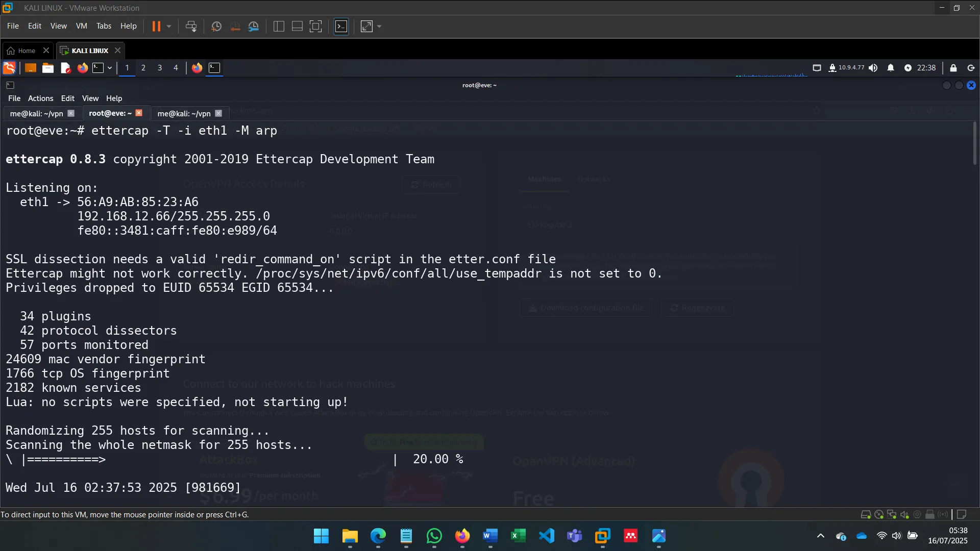Click the VMware sound card status icon
This screenshot has width=980, height=551.
pos(904,515)
